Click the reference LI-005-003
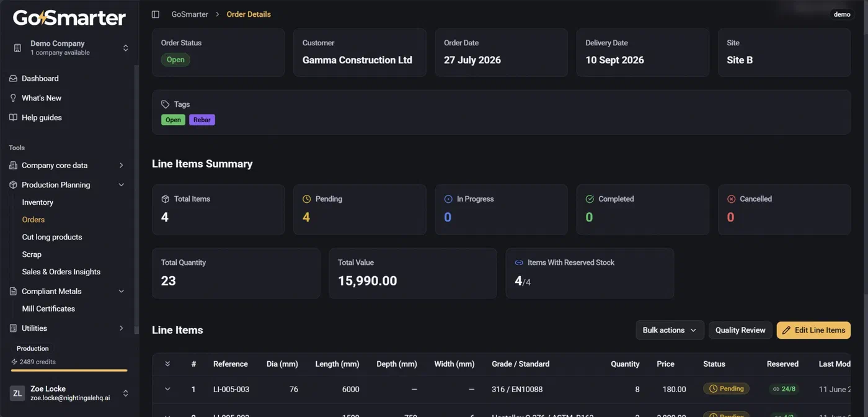This screenshot has width=868, height=417. pyautogui.click(x=231, y=390)
